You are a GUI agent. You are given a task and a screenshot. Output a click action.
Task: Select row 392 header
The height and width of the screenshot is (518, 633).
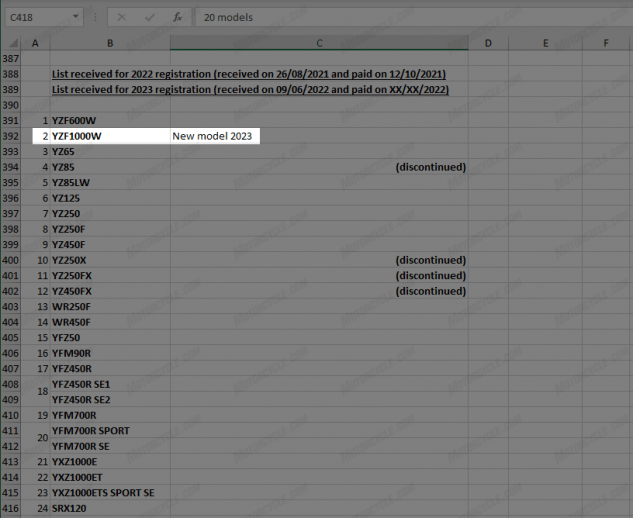coord(12,135)
